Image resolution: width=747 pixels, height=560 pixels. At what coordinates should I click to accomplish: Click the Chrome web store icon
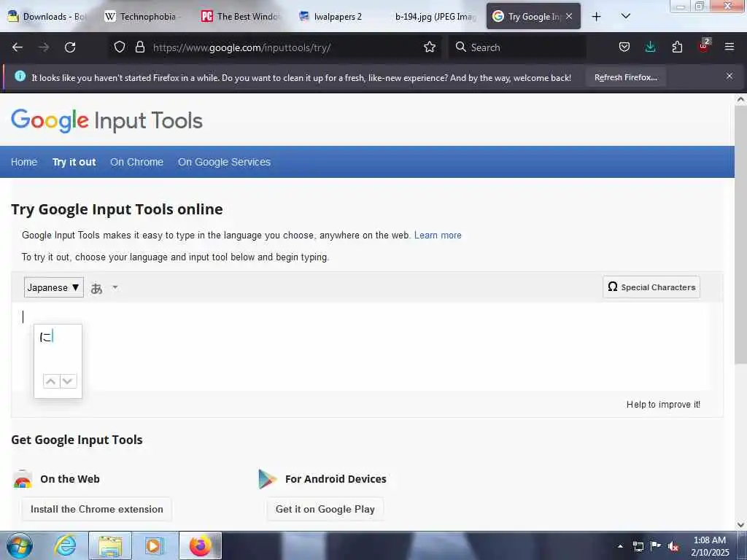tap(23, 479)
